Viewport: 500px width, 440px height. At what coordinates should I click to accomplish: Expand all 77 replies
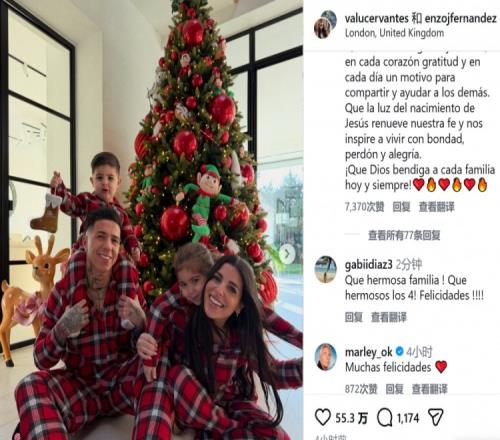pyautogui.click(x=404, y=235)
